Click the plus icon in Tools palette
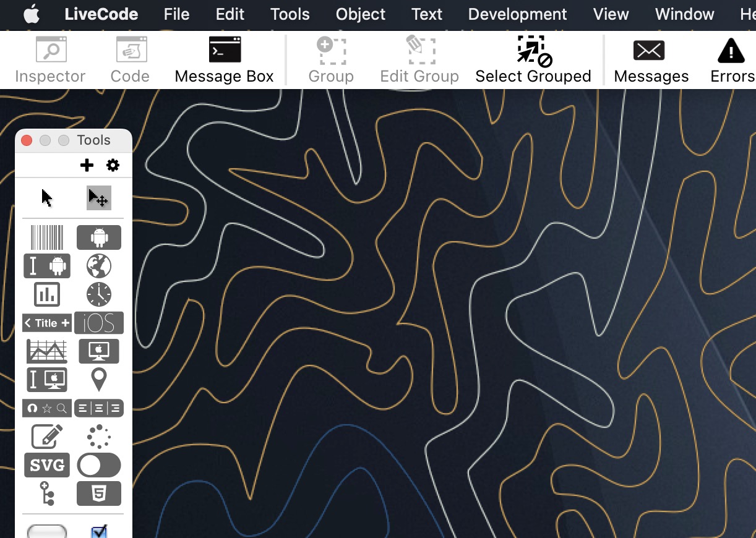Viewport: 756px width, 538px height. pyautogui.click(x=87, y=165)
